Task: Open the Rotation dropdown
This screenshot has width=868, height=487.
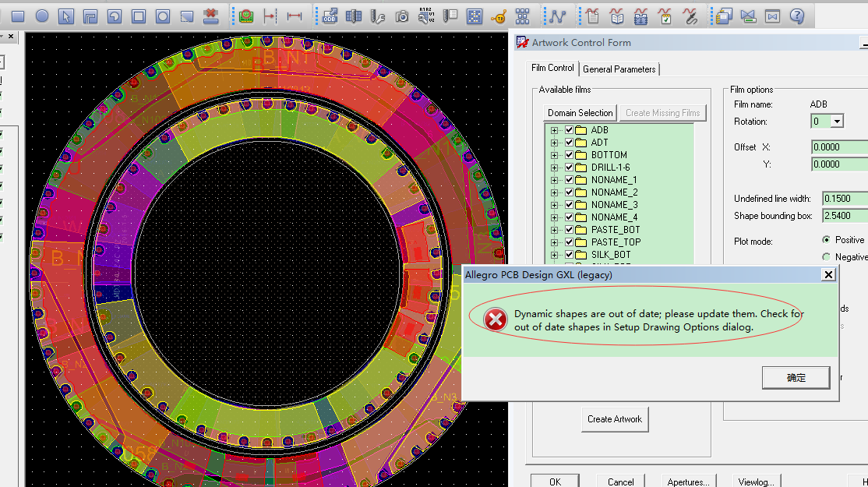Action: (x=837, y=122)
